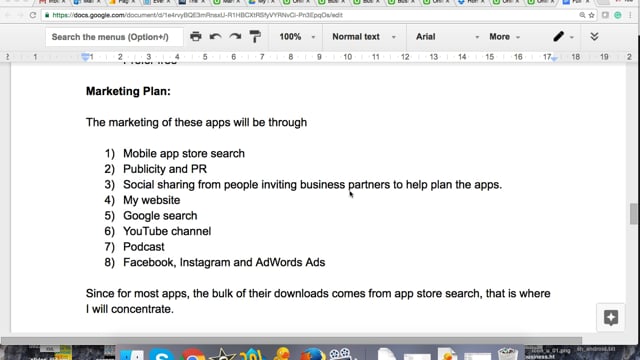Click the Marketing Plan: heading

coord(128,91)
